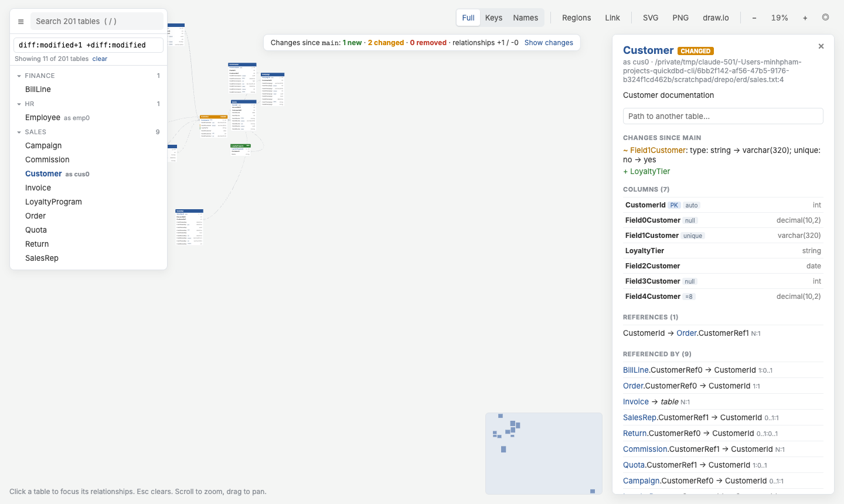Open BillLine link in Referenced By list
The image size is (844, 504).
tap(636, 370)
